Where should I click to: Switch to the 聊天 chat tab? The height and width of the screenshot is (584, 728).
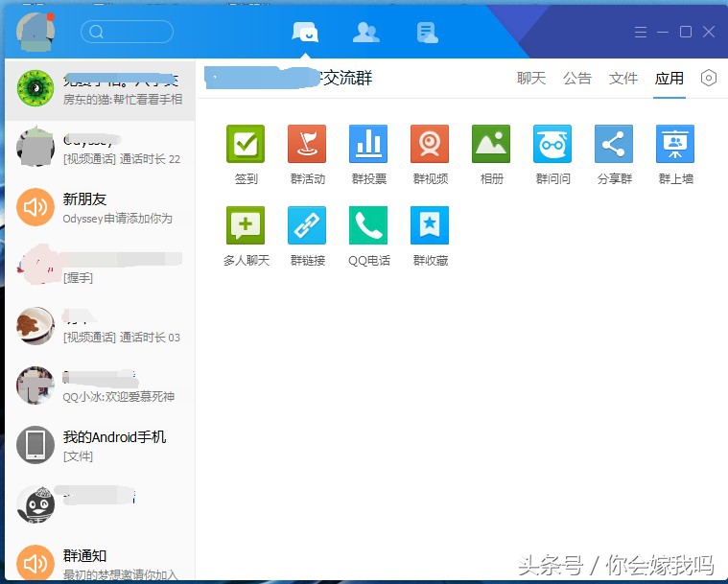(x=531, y=78)
